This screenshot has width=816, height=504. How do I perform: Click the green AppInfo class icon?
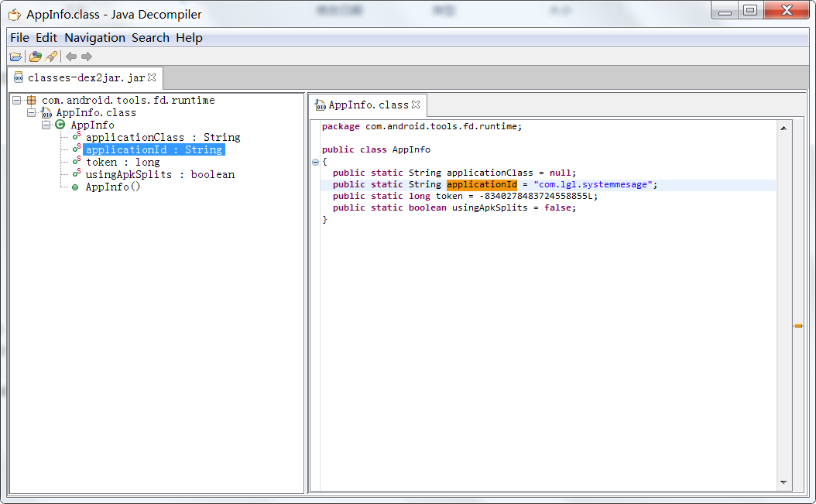60,125
